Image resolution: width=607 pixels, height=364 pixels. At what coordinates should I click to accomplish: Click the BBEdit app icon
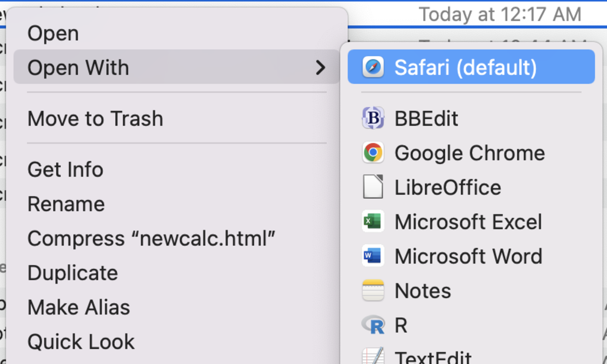pos(373,118)
